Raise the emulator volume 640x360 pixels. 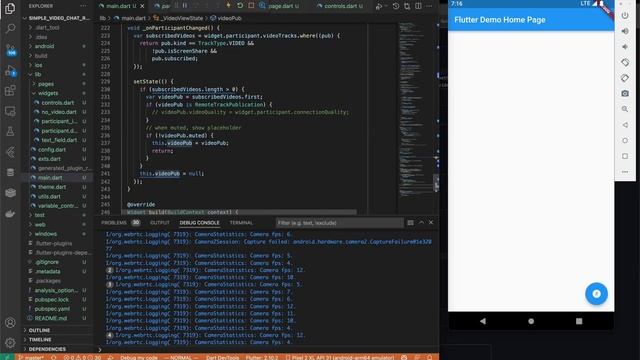pos(625,31)
